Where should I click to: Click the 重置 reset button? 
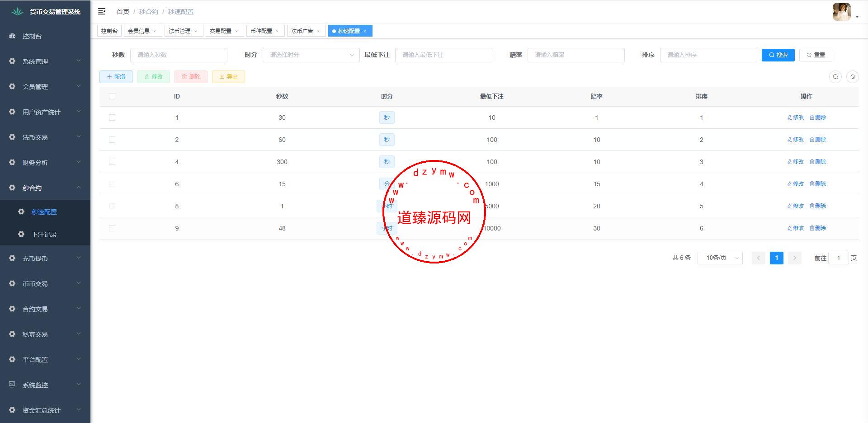click(816, 55)
